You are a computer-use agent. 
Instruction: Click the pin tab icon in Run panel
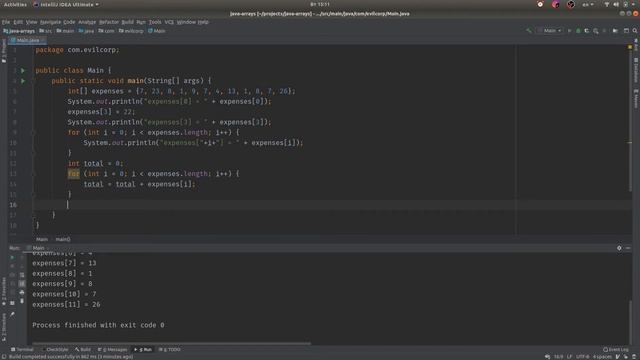[12, 314]
